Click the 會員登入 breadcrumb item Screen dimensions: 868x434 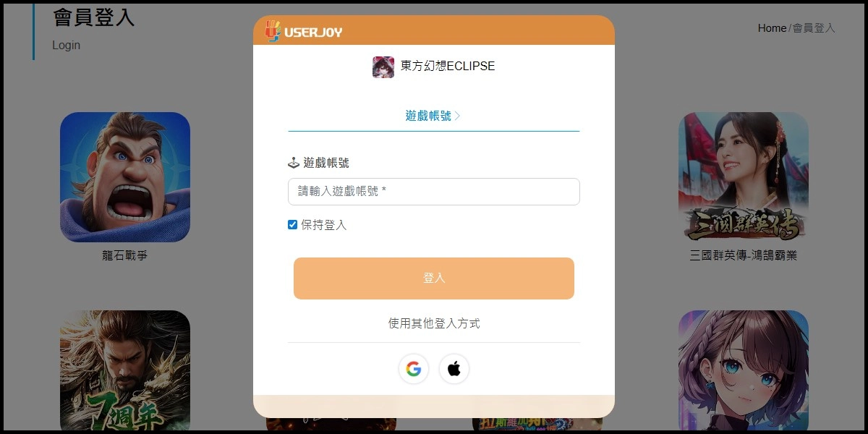pyautogui.click(x=814, y=28)
